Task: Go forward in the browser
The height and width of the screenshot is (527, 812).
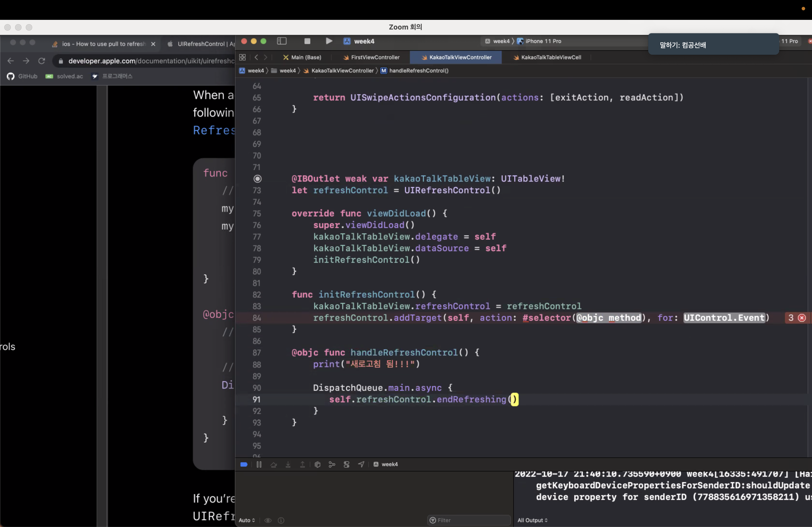Action: pos(26,61)
